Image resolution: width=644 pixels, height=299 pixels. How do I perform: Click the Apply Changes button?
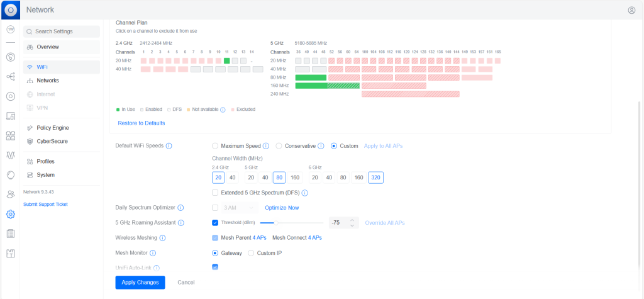coord(140,283)
